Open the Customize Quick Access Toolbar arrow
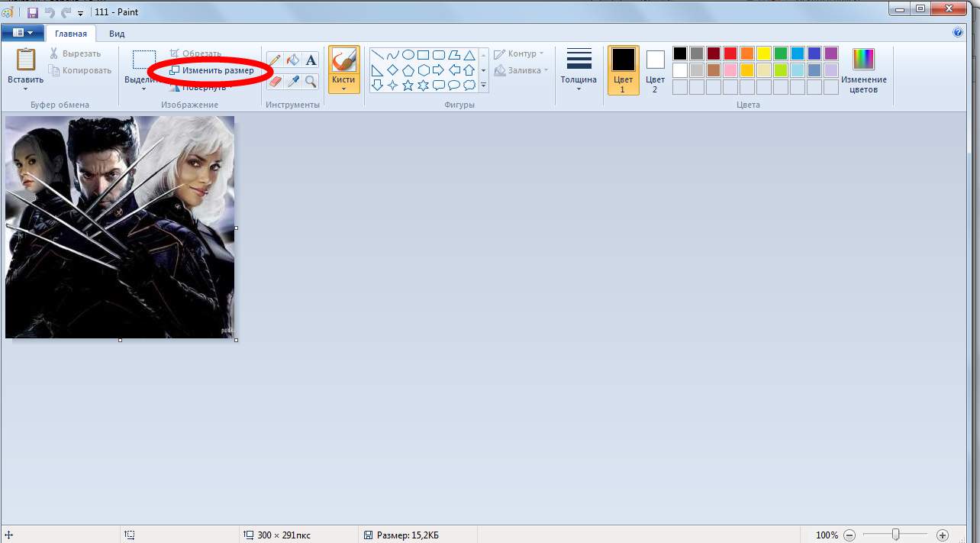 tap(80, 14)
